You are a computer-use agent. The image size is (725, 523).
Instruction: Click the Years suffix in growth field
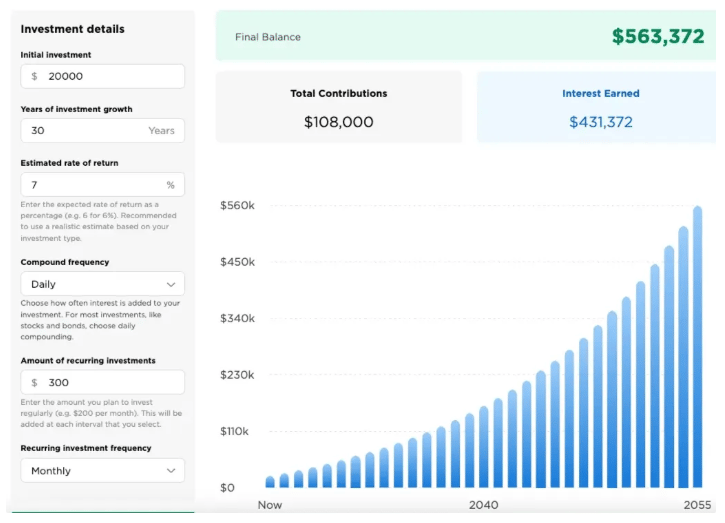click(x=161, y=130)
